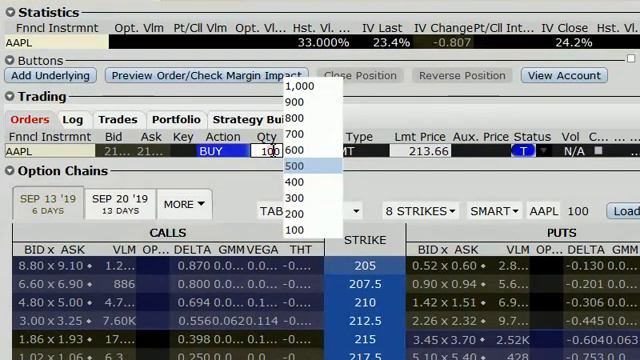
Task: Click the blue T status button
Action: coord(523,151)
